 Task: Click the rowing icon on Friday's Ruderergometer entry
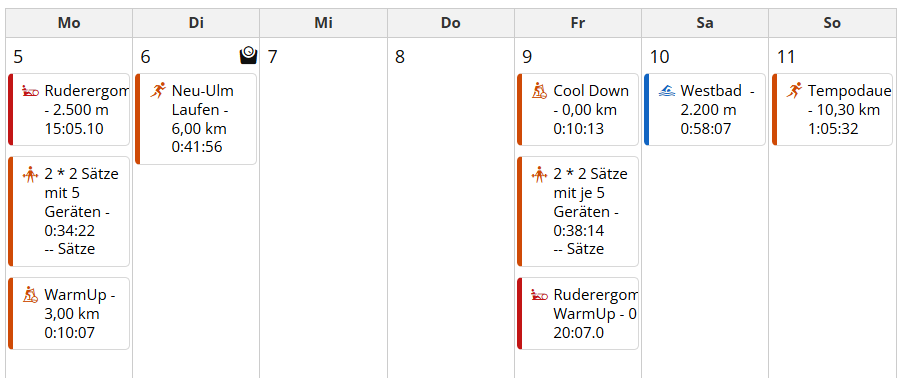[540, 295]
